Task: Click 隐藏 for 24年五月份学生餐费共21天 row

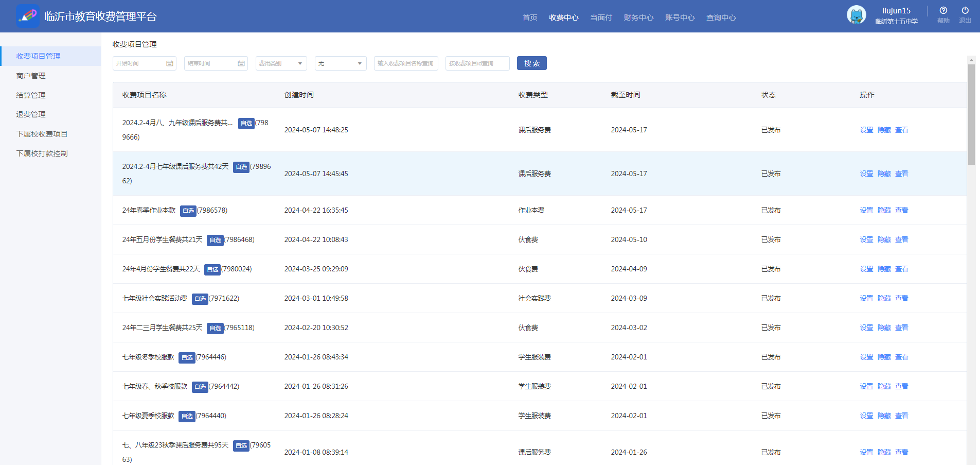Action: coord(884,239)
